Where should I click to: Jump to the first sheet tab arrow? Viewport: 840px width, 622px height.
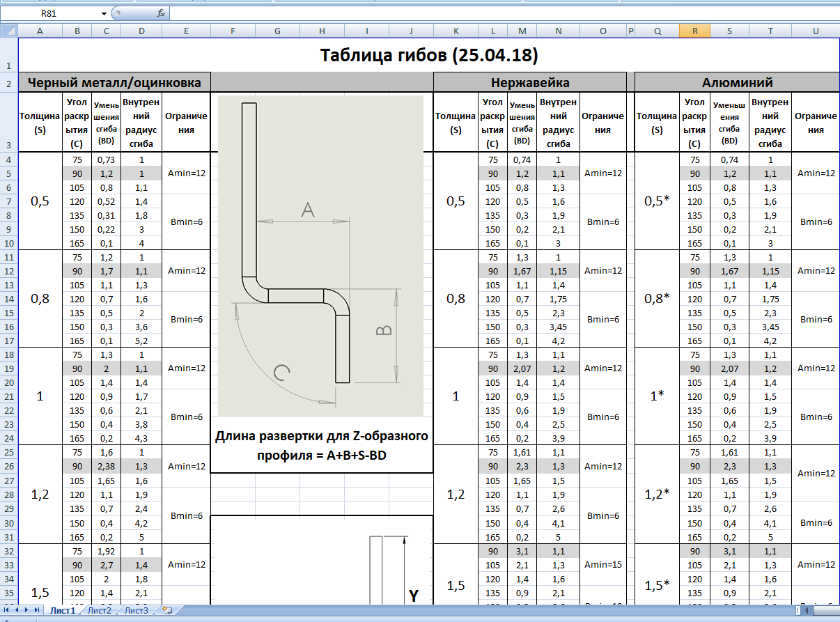(7, 610)
